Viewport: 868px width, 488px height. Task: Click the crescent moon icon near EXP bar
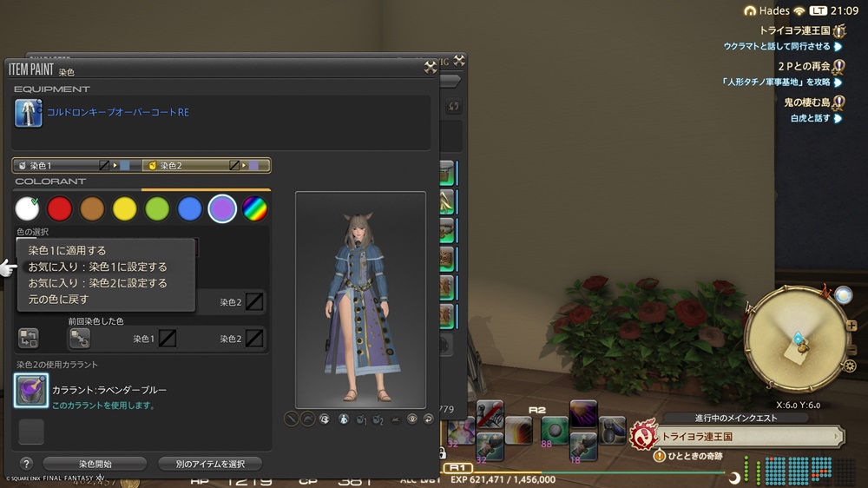point(734,478)
